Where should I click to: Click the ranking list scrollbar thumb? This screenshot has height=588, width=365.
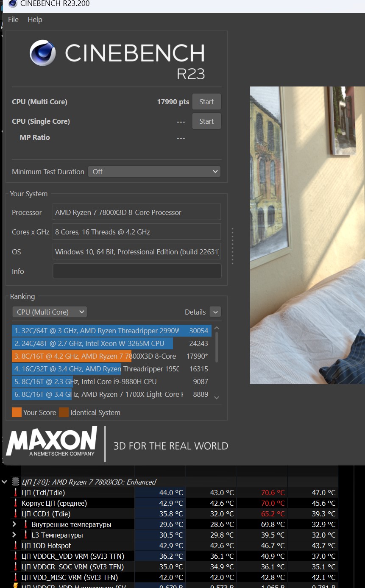point(217,347)
